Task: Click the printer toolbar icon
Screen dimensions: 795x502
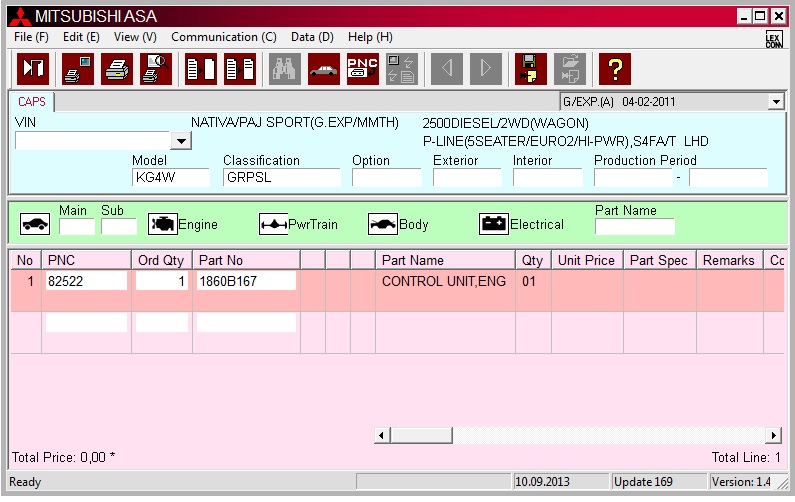Action: point(117,69)
